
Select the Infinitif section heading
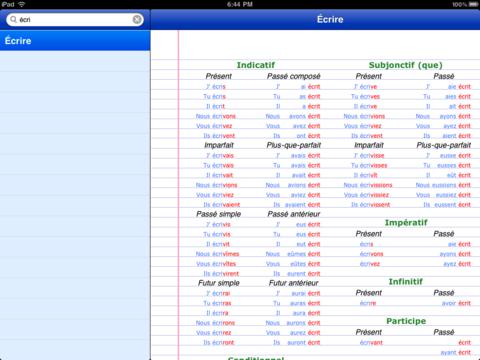tap(406, 282)
